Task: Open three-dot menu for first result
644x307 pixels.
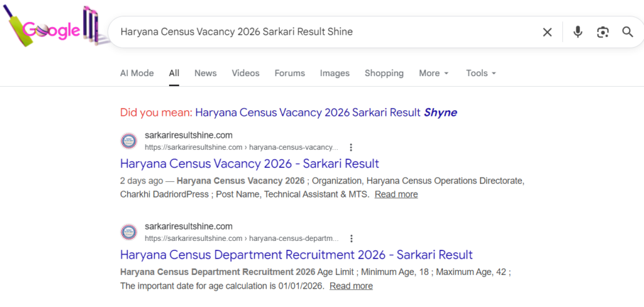Action: click(351, 148)
